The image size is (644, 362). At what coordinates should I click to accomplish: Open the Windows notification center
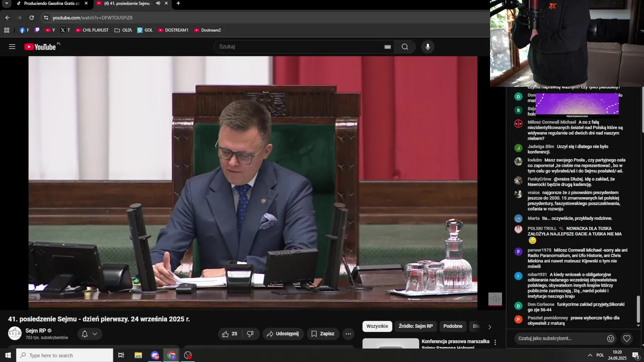click(x=635, y=355)
